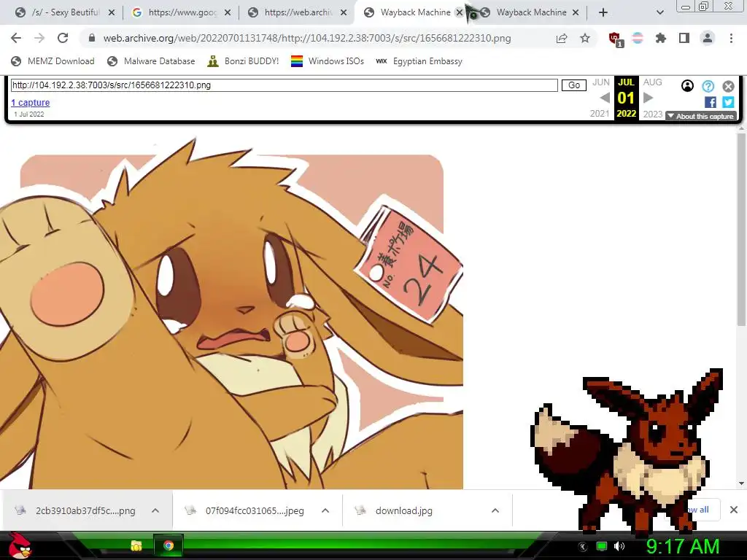
Task: Click the green monitor tray icon
Action: (602, 546)
